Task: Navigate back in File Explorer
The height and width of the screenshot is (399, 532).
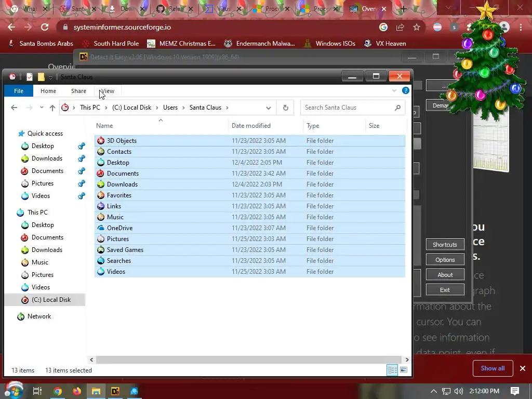Action: coord(14,108)
